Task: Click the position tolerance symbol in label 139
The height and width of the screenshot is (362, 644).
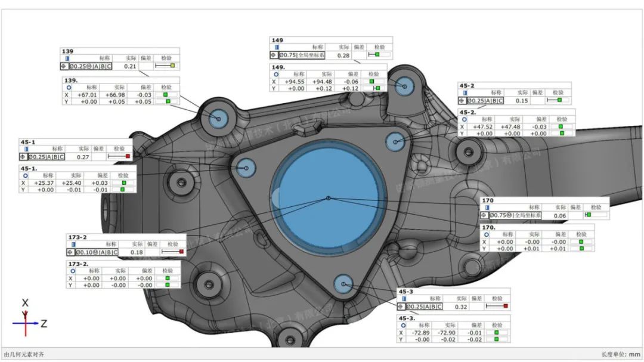Action: tap(64, 66)
